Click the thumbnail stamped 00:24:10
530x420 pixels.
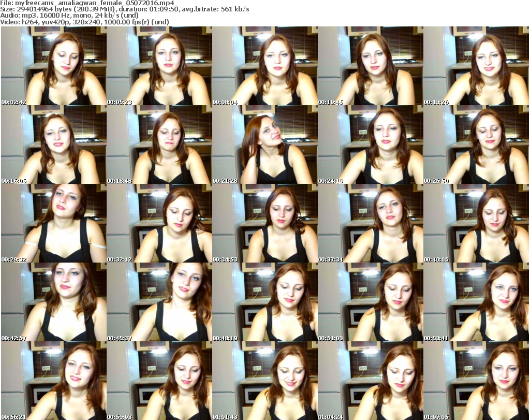[x=371, y=144]
